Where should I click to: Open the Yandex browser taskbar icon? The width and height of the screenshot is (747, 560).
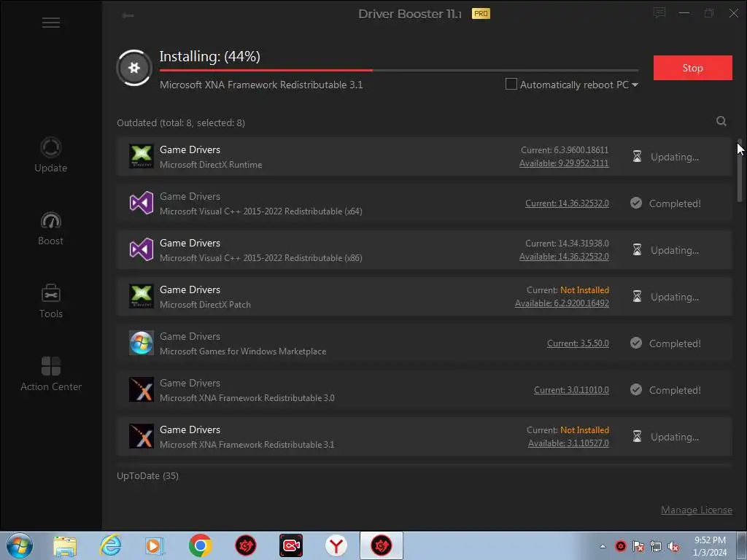[x=336, y=545]
